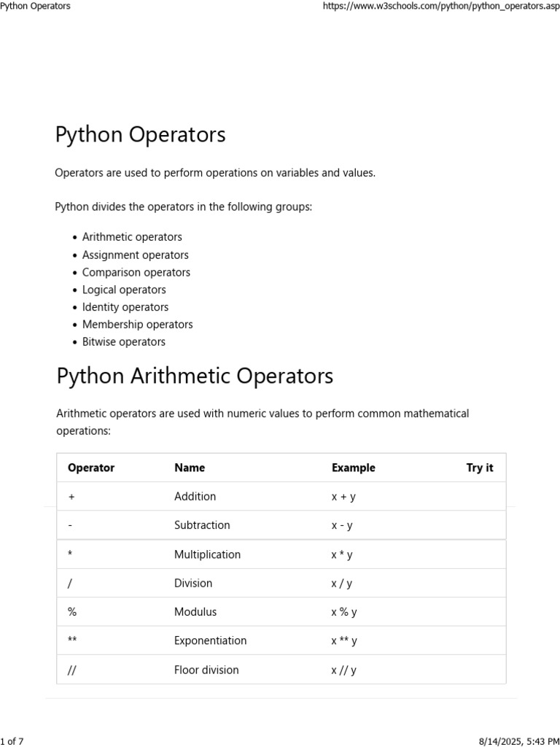
Task: Click the Exponentiation example x ** y
Action: (344, 641)
